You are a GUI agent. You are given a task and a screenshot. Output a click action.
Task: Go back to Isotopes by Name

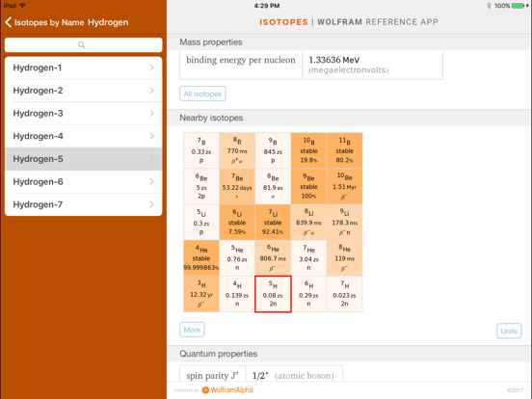pos(44,22)
